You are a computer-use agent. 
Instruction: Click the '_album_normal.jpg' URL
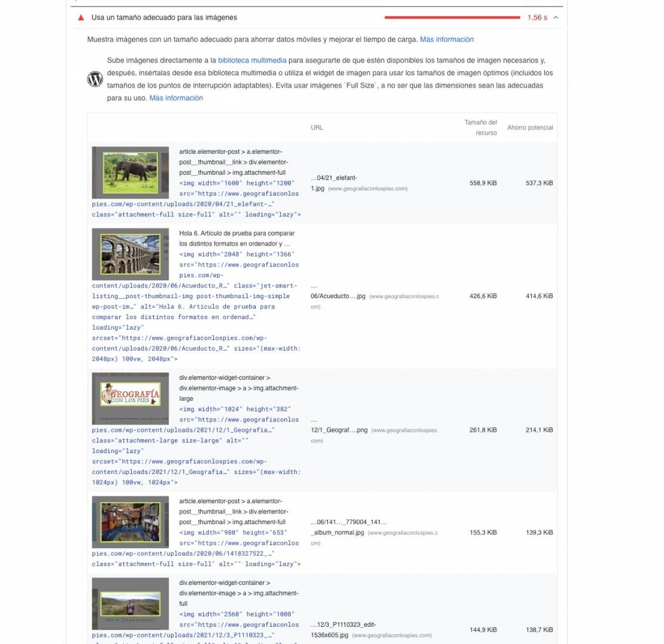pos(337,532)
